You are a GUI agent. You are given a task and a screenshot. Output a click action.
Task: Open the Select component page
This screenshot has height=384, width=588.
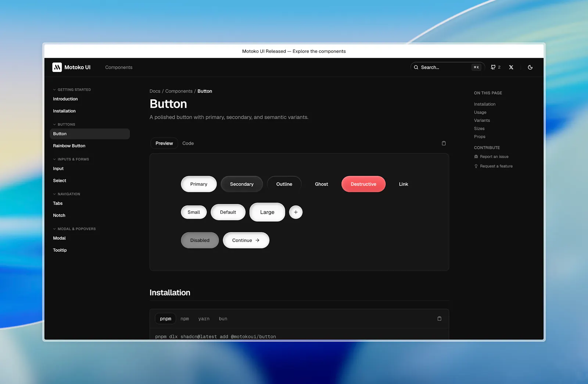(60, 181)
